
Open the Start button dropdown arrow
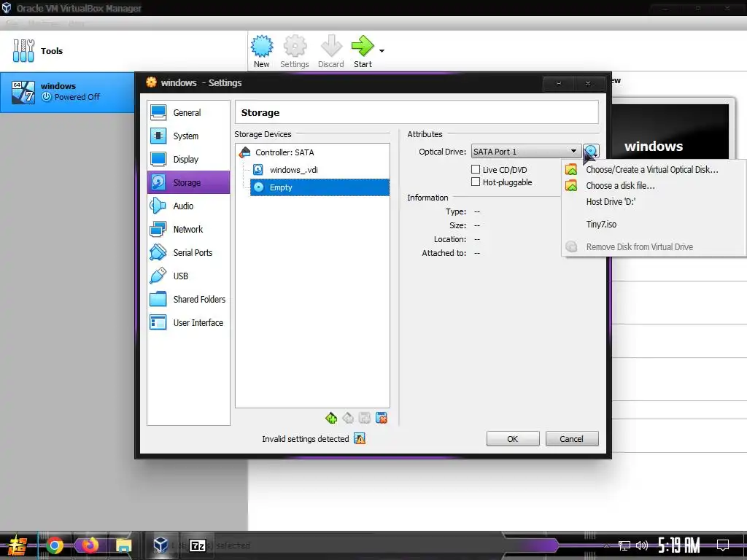(382, 51)
